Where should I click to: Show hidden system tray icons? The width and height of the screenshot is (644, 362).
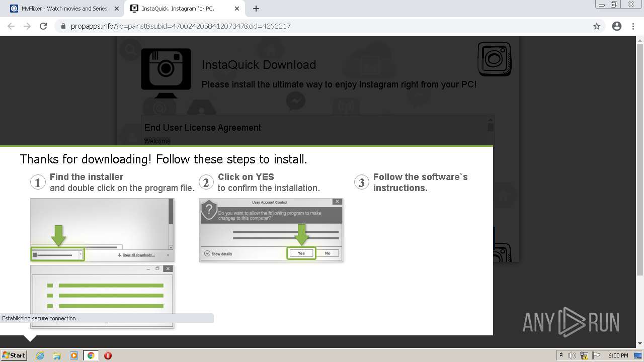pyautogui.click(x=561, y=355)
